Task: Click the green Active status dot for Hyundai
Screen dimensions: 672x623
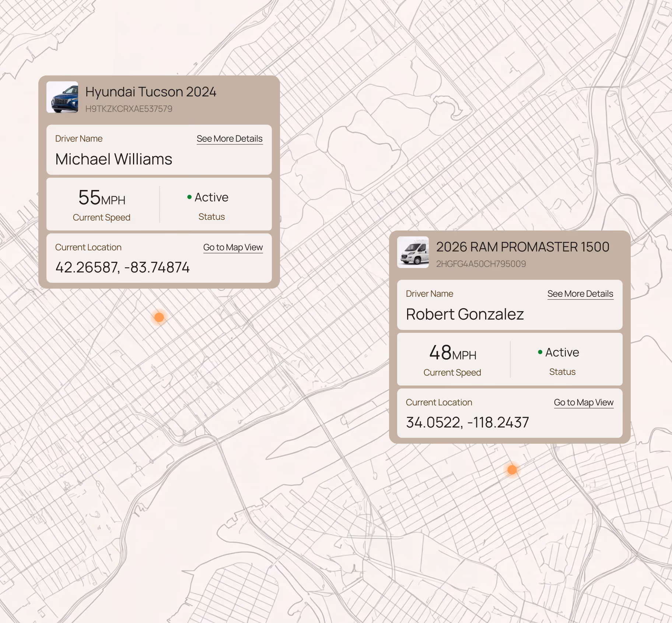Action: pyautogui.click(x=189, y=197)
